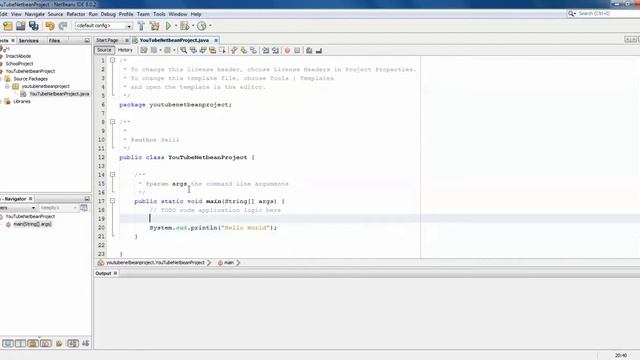
Task: Click the Shift Line Left icon
Action: pyautogui.click(x=266, y=50)
